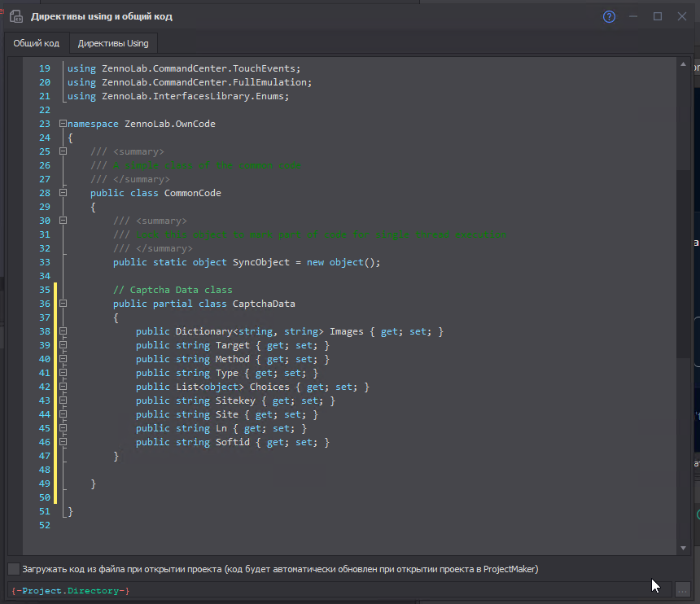The image size is (700, 604).
Task: Collapse the ZennoLab.OwnCode namespace block
Action: tap(63, 123)
